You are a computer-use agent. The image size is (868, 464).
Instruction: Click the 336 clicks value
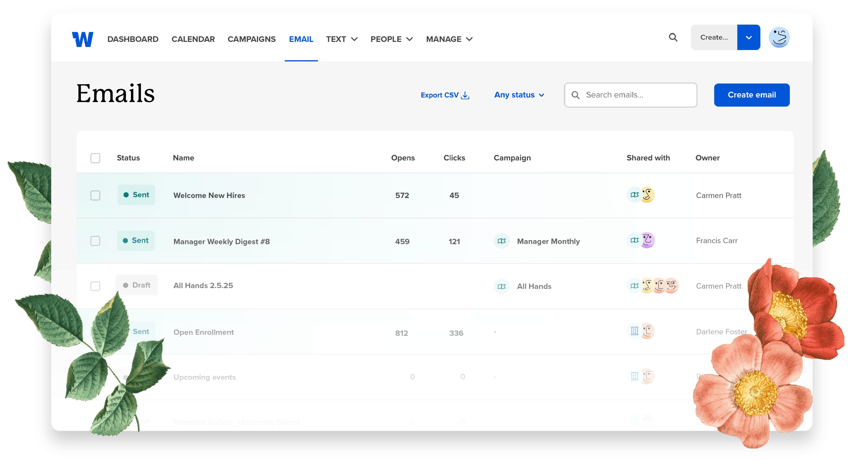pos(456,333)
